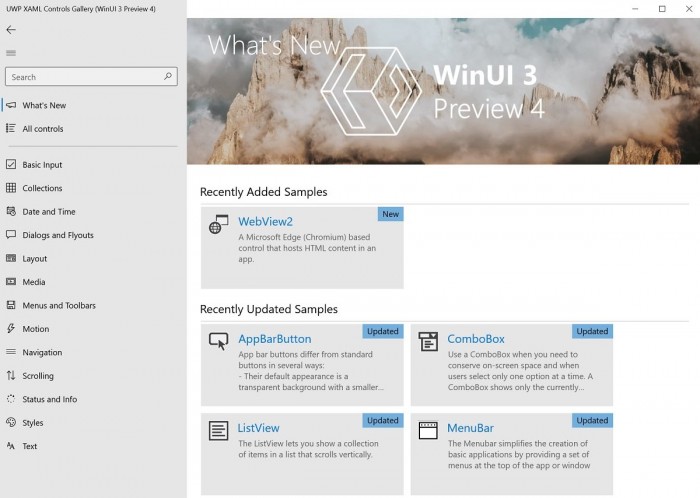Click the Basic Input sidebar icon
Screen dimensions: 700x498
(11, 165)
